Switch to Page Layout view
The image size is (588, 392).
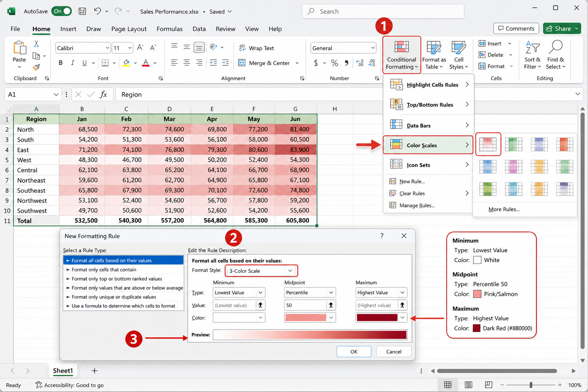click(468, 385)
